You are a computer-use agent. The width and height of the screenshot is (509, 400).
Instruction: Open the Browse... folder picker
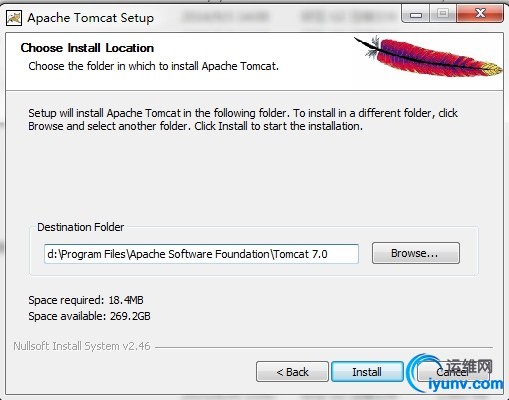click(x=416, y=253)
